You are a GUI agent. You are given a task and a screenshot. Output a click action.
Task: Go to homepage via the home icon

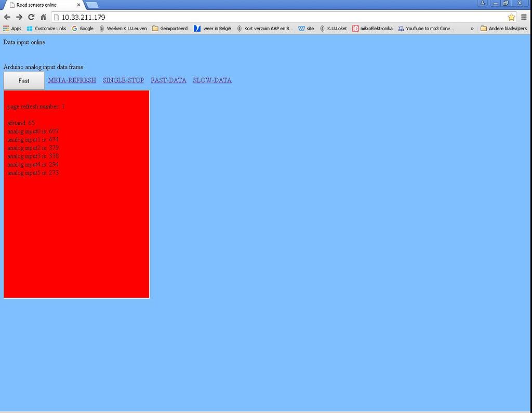44,17
